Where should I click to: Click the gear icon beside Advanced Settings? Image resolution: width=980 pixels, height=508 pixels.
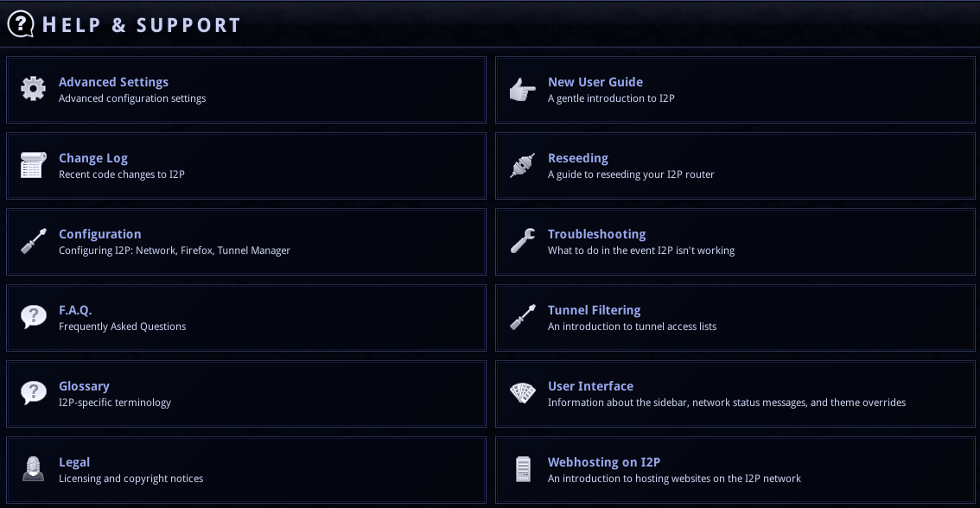tap(33, 89)
